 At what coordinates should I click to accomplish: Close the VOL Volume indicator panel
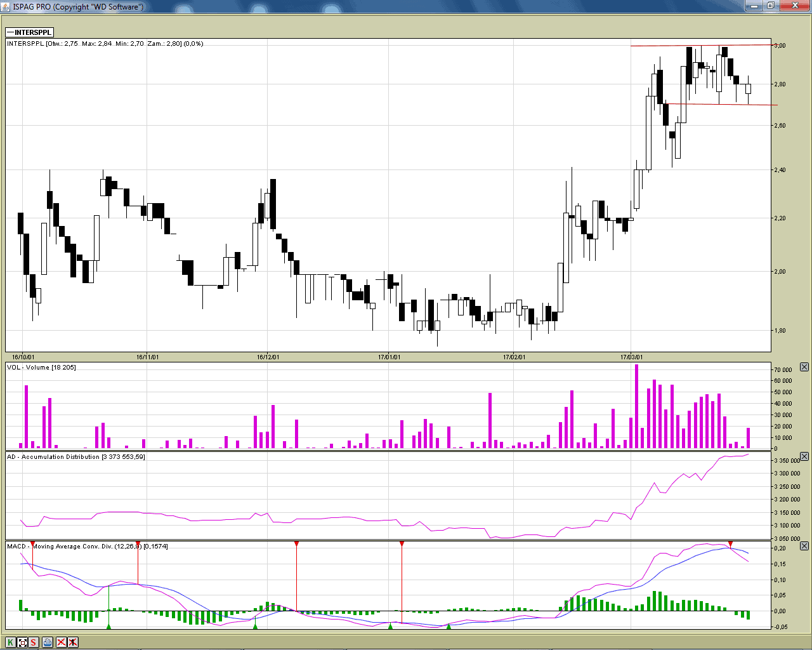tap(804, 367)
